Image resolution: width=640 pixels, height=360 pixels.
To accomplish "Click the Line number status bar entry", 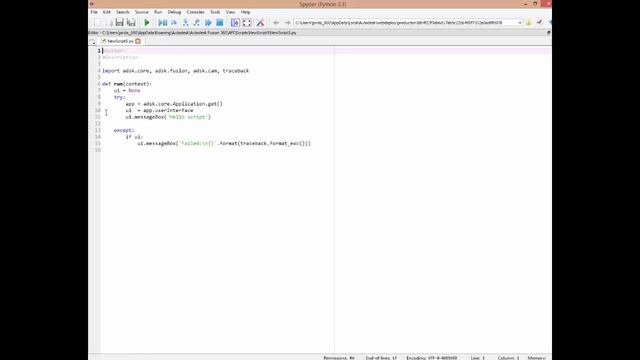I will 478,358.
